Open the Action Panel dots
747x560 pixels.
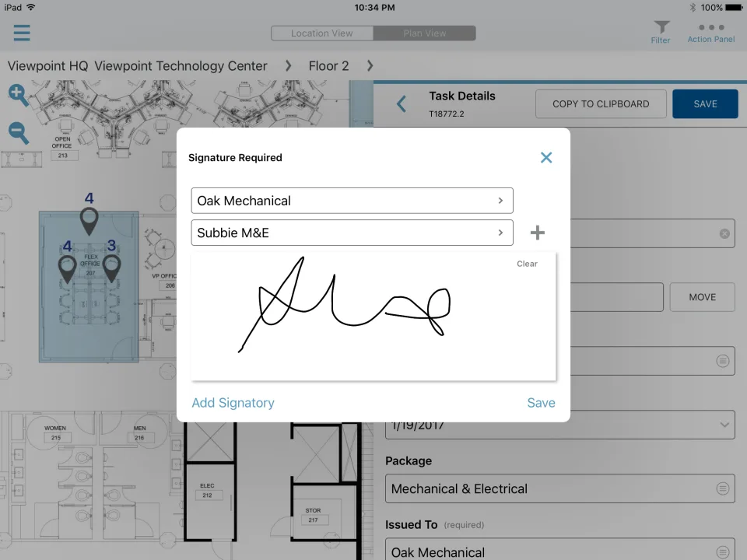(710, 33)
